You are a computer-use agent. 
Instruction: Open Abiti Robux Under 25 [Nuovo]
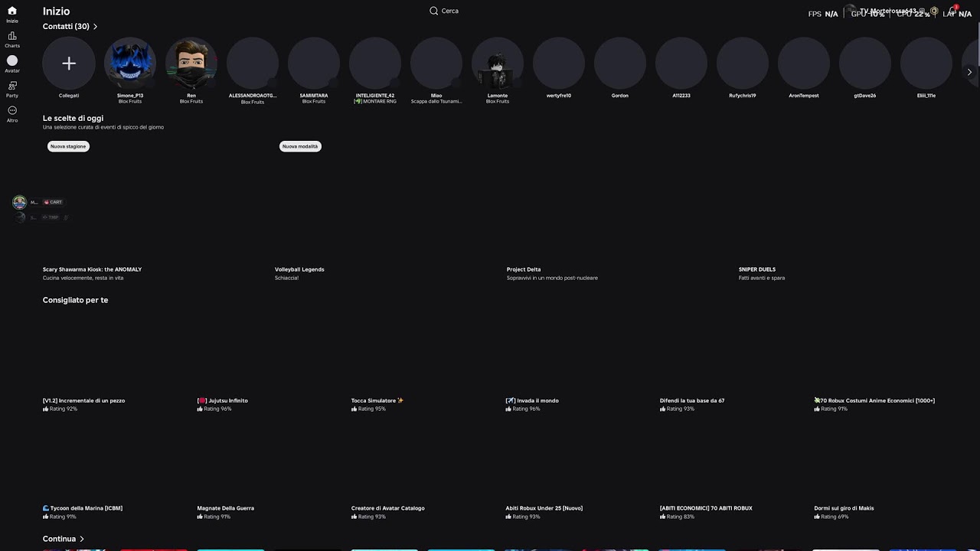coord(544,508)
